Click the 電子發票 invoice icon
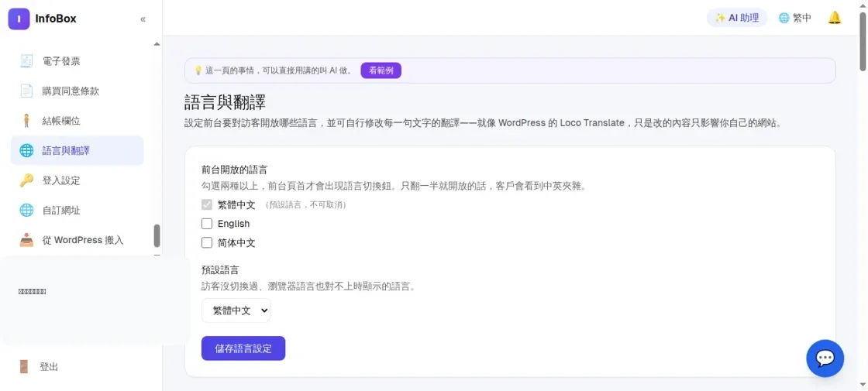This screenshot has height=391, width=868. [26, 61]
